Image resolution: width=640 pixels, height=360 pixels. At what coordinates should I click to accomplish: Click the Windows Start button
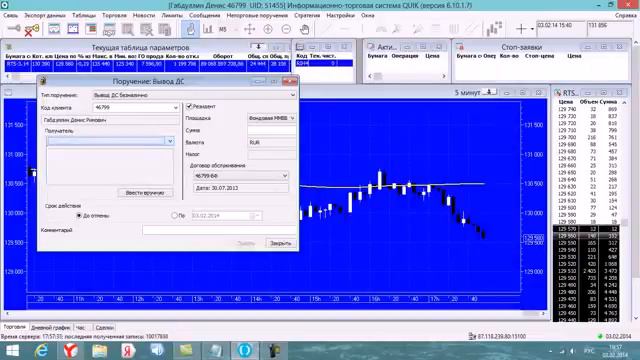(12, 351)
